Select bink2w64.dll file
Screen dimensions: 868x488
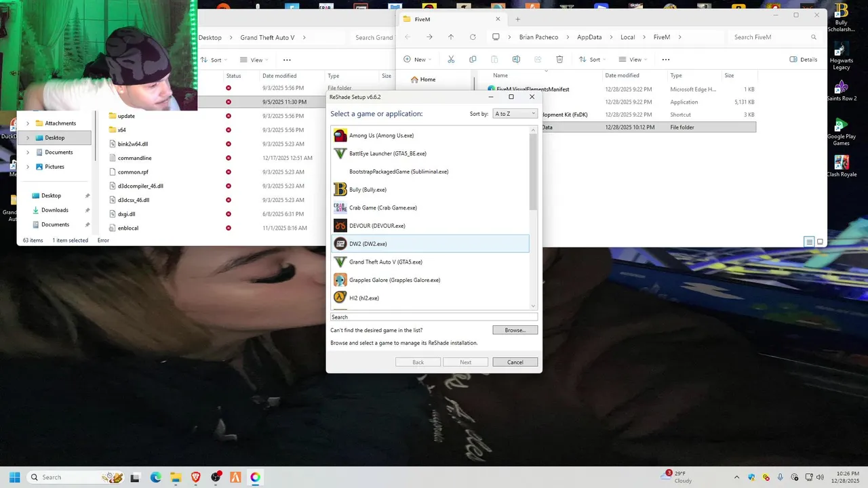[x=132, y=144]
